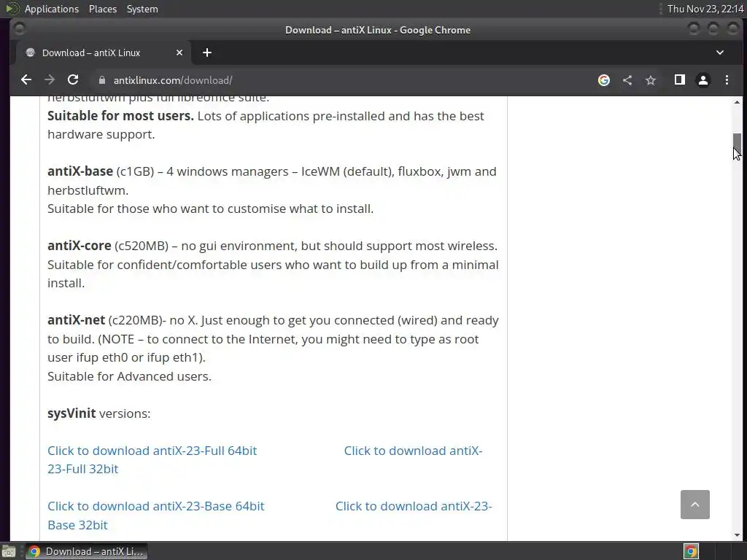Click the forward navigation arrow

click(50, 80)
